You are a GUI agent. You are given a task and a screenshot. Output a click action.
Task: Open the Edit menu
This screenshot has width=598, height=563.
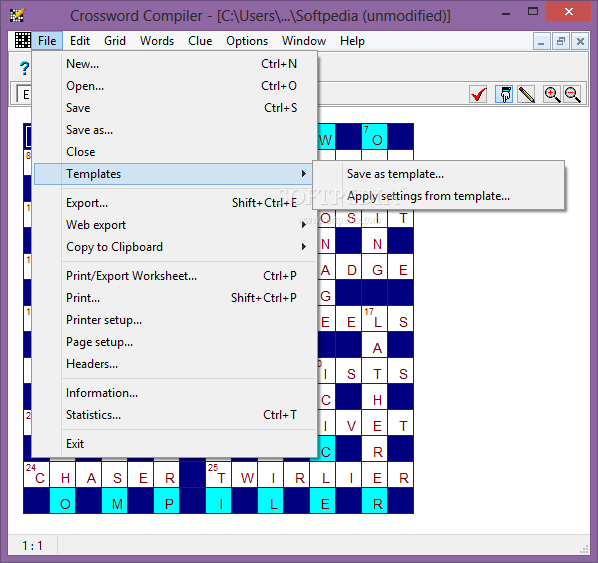click(80, 41)
